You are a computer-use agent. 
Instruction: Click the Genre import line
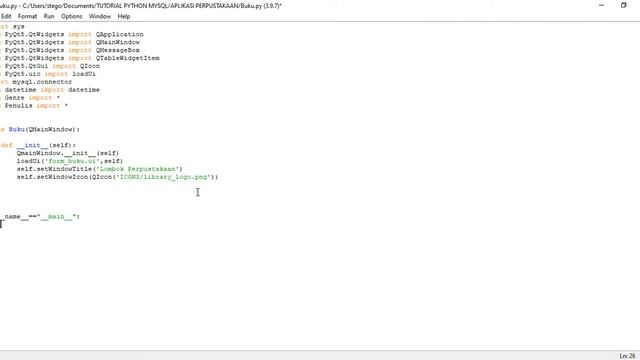coord(30,98)
